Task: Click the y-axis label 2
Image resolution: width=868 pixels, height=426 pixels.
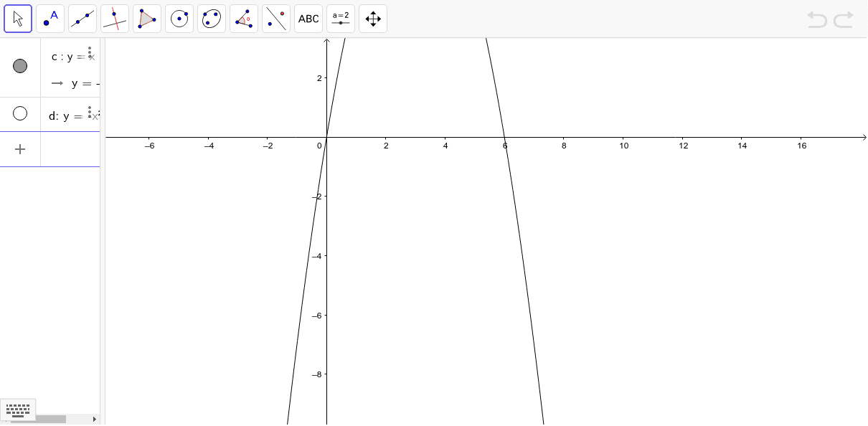Action: click(x=319, y=77)
